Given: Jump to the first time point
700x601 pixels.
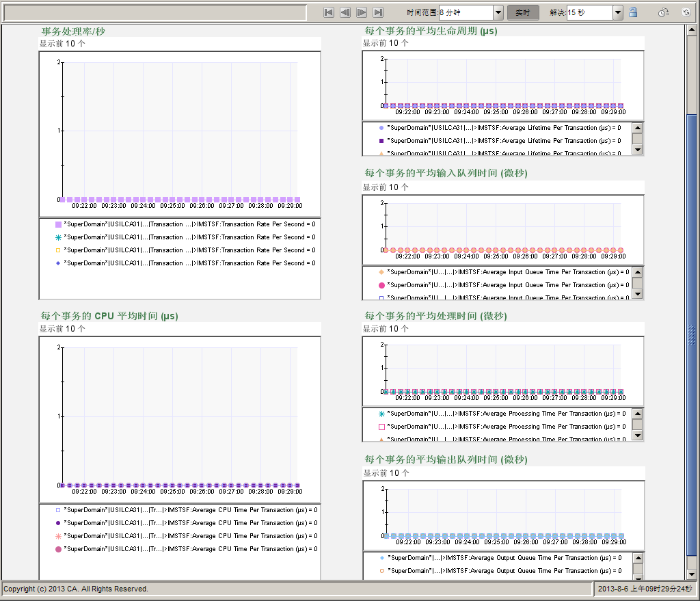Looking at the screenshot, I should point(328,12).
